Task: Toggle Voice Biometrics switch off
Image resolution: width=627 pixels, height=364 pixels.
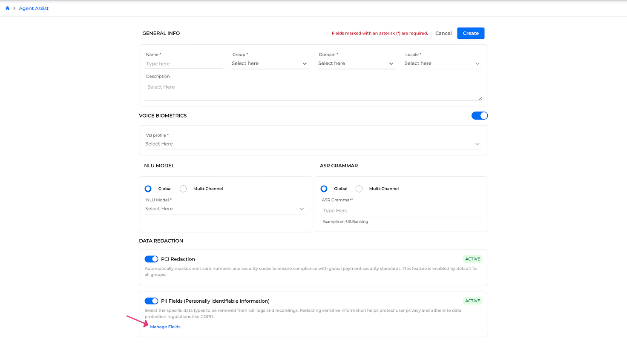Action: pos(480,116)
